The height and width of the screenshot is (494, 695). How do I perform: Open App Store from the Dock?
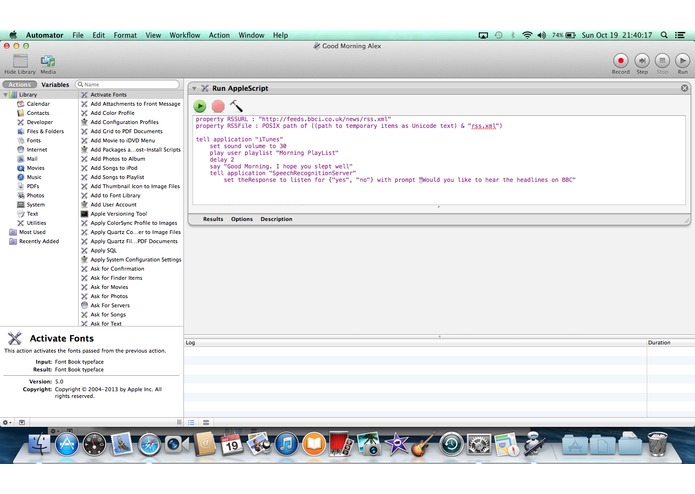pos(67,444)
